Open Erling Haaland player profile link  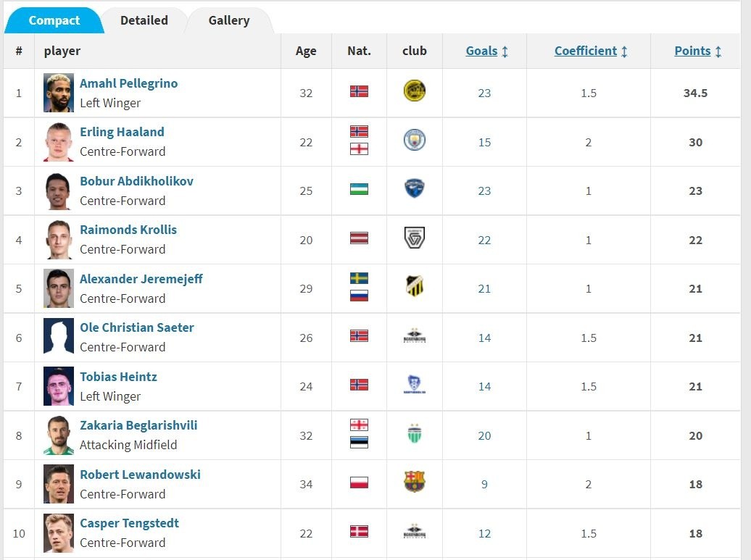click(122, 132)
